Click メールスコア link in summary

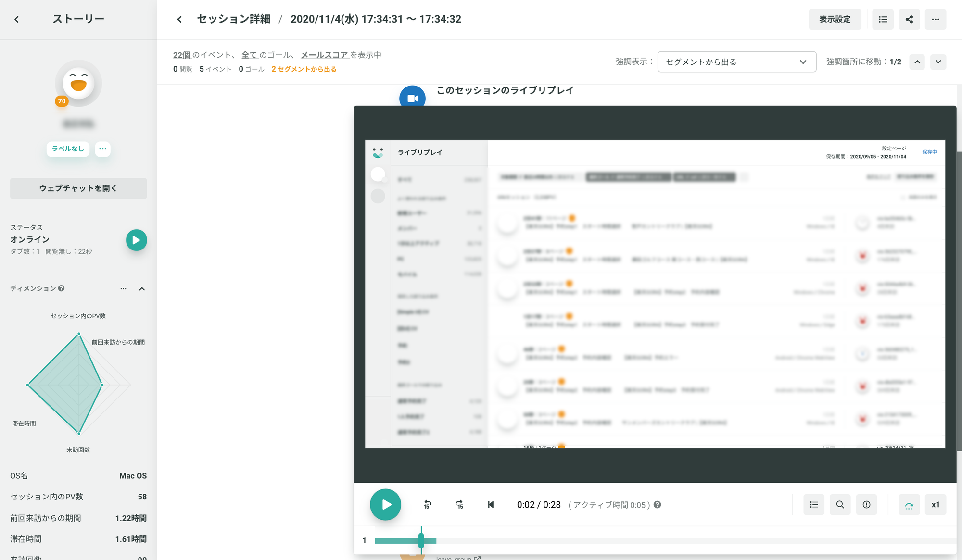(324, 55)
